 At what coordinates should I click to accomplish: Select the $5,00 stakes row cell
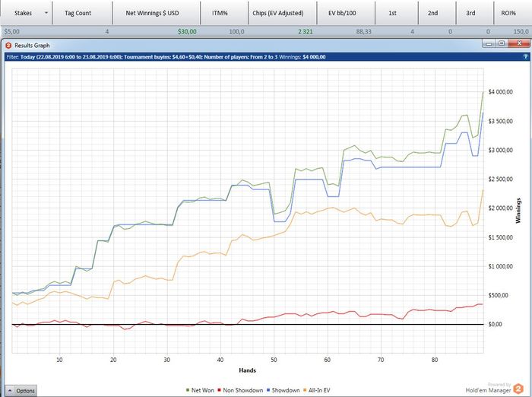pos(12,32)
